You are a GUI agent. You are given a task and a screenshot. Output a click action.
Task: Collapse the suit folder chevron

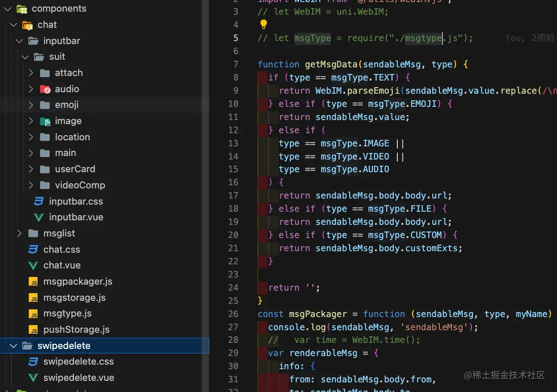(x=25, y=57)
